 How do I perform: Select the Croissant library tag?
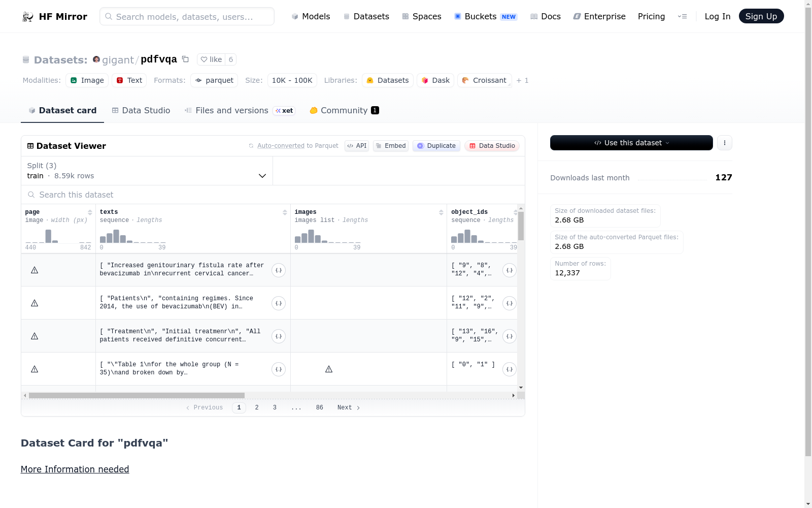484,80
